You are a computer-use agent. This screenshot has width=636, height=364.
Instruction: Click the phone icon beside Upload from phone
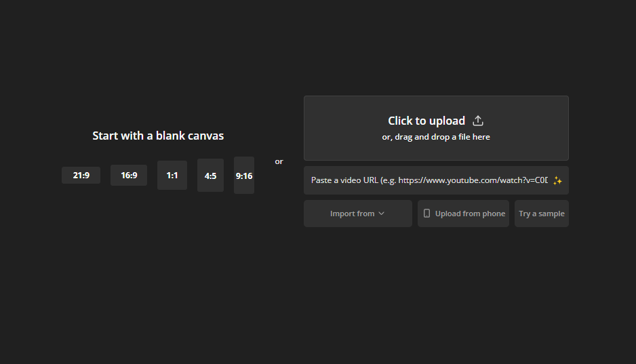point(426,214)
